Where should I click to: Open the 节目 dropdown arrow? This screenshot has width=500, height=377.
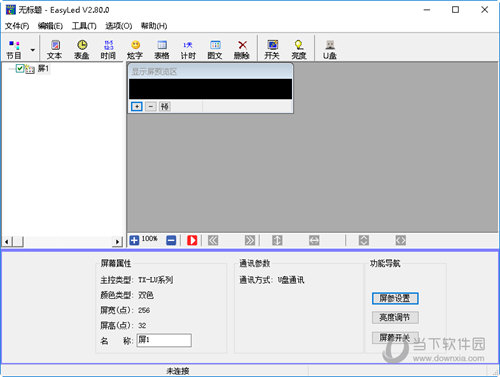point(33,50)
